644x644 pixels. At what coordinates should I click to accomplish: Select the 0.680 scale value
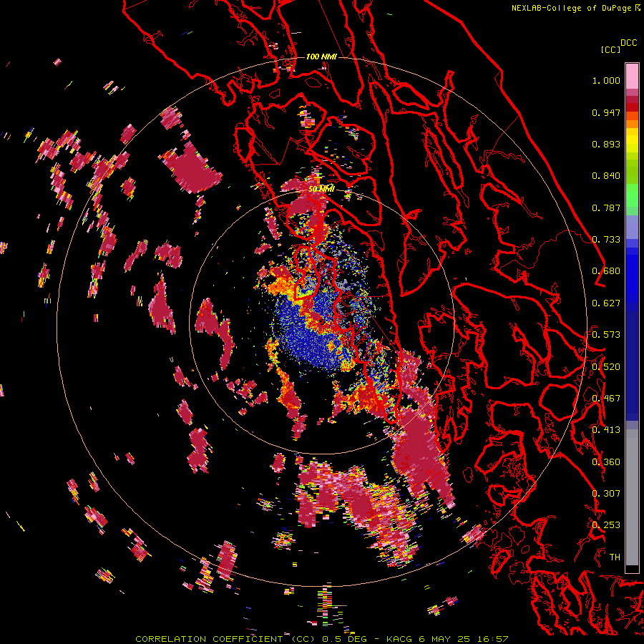point(606,271)
